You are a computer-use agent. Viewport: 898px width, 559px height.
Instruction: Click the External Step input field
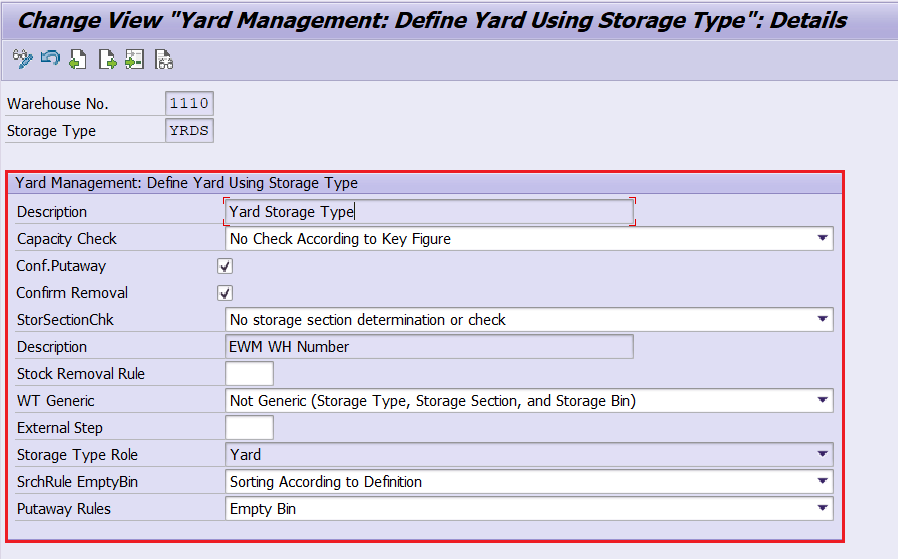249,428
